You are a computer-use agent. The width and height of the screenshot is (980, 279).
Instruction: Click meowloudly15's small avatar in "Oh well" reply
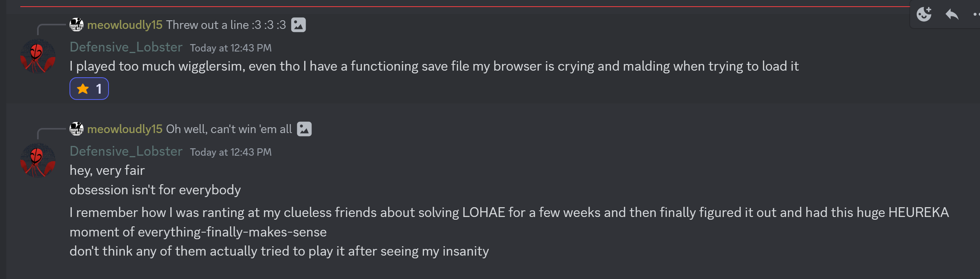click(x=77, y=129)
